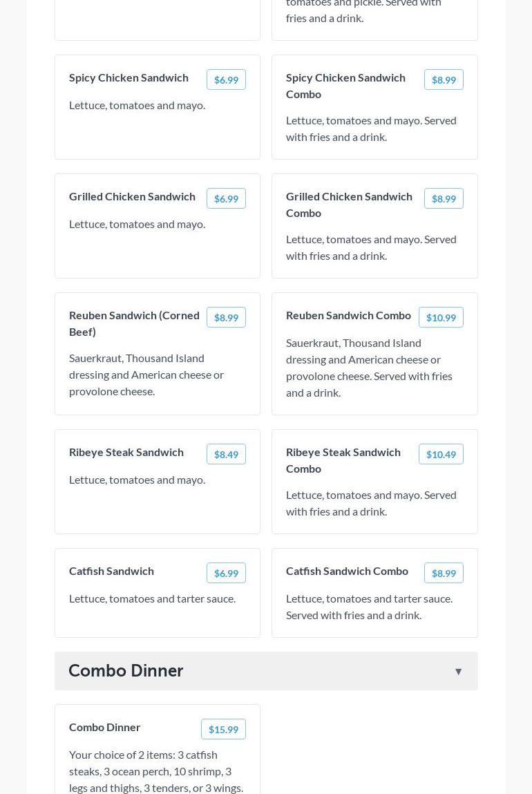The height and width of the screenshot is (794, 532).
Task: Open the Grilled Chicken Sandwich Combo title
Action: click(x=349, y=205)
